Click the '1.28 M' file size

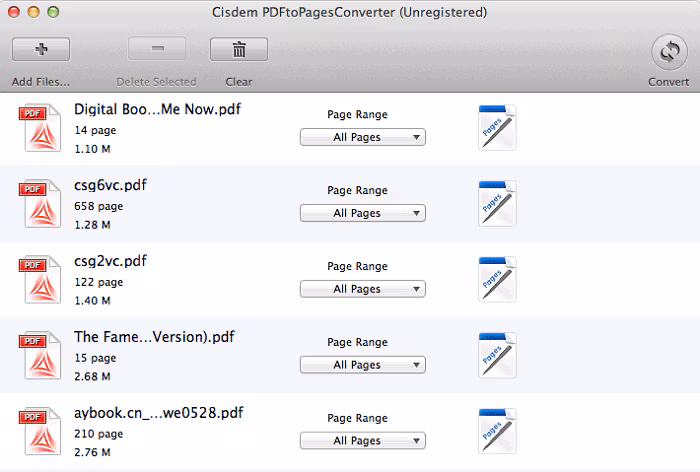tap(92, 225)
